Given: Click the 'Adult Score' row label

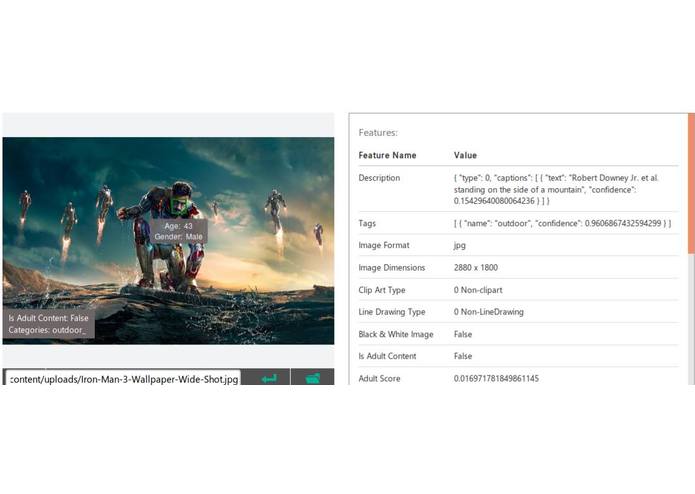Looking at the screenshot, I should (x=379, y=378).
